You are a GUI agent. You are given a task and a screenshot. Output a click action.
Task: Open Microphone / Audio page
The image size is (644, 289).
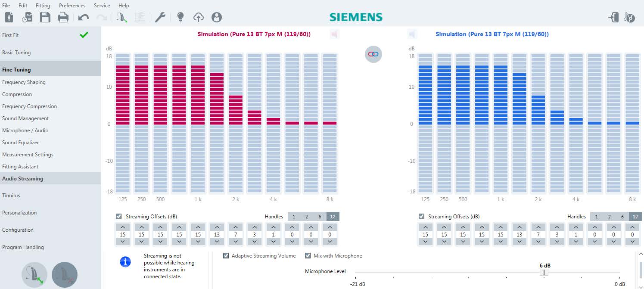[50, 131]
